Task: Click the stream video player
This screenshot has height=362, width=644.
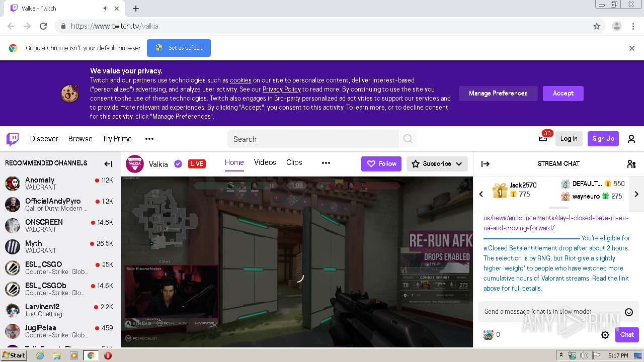Action: coord(297,261)
